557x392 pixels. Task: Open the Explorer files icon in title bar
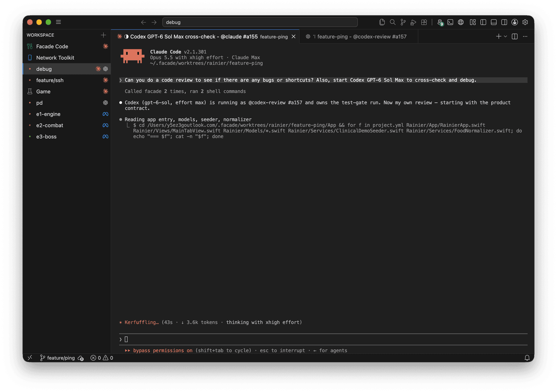pos(382,22)
